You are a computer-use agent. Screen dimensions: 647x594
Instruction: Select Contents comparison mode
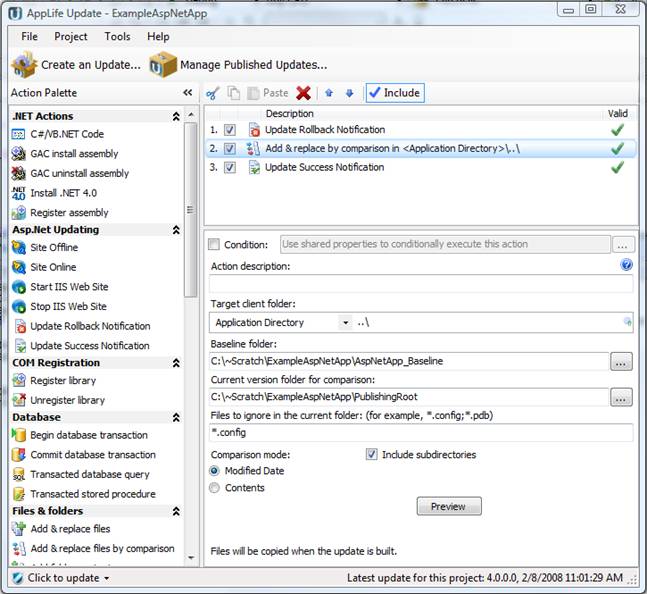214,488
